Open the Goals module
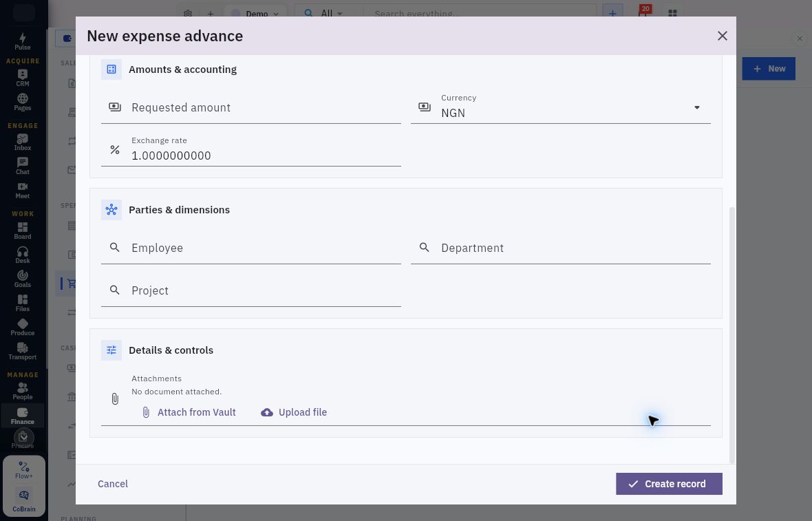Image resolution: width=812 pixels, height=521 pixels. 22,279
